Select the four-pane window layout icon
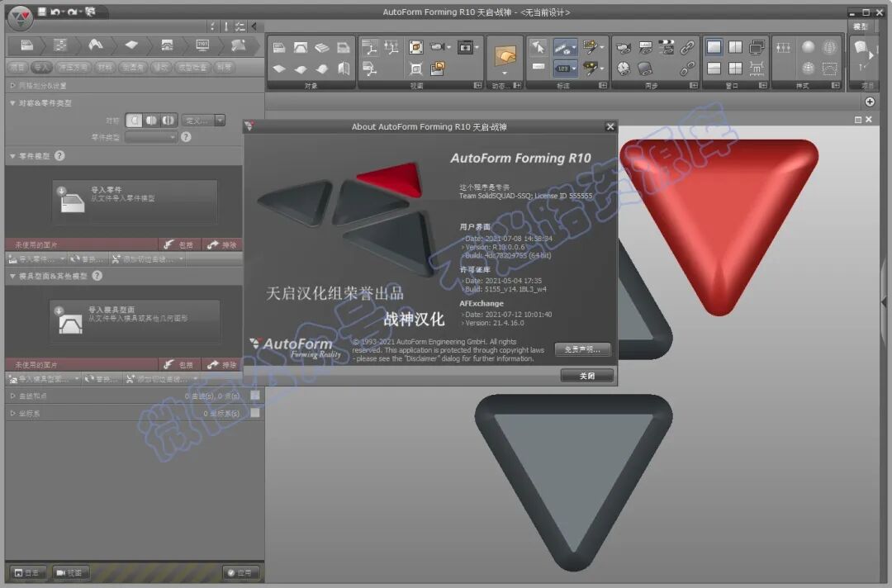 (x=735, y=69)
